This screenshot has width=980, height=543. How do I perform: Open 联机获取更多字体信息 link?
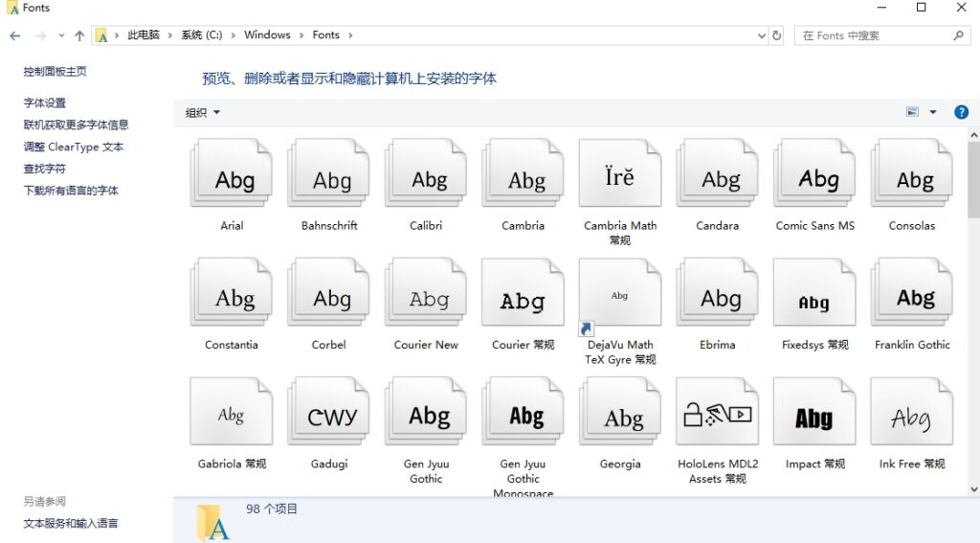(x=77, y=124)
